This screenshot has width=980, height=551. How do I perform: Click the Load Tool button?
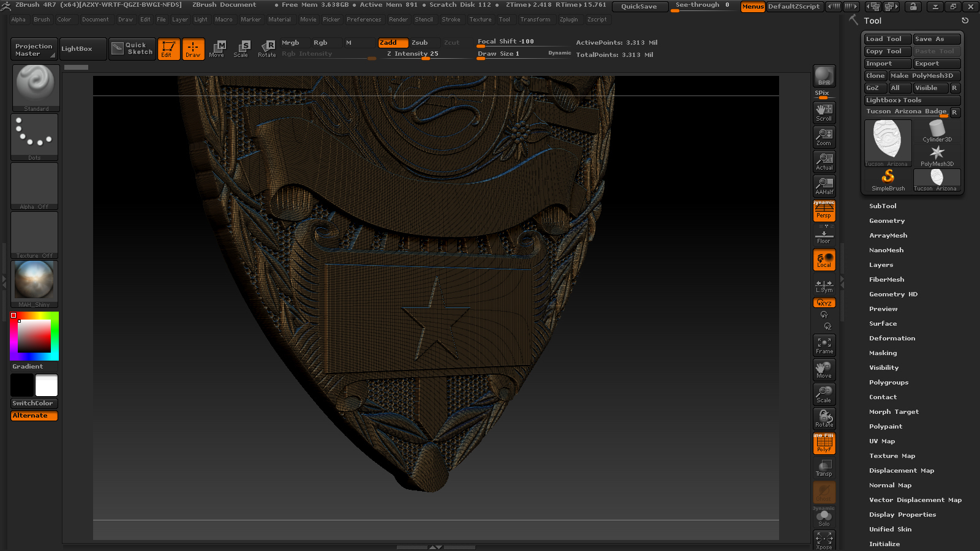[x=888, y=39]
